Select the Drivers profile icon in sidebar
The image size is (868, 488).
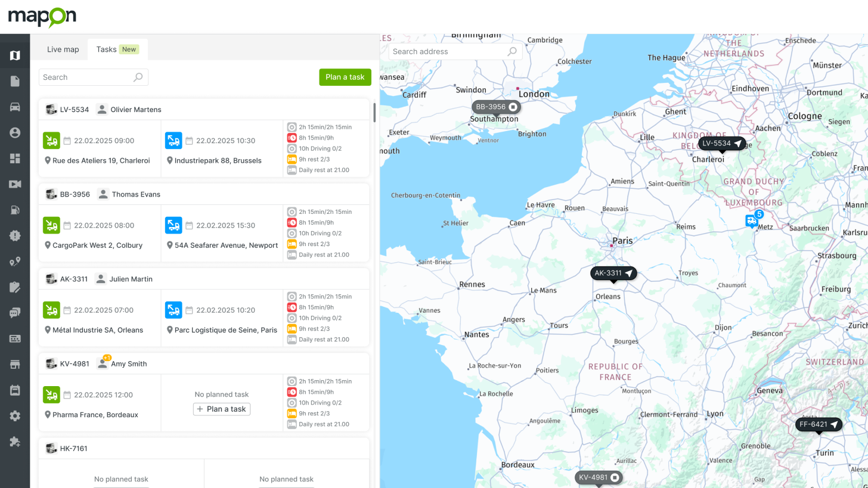(x=14, y=132)
